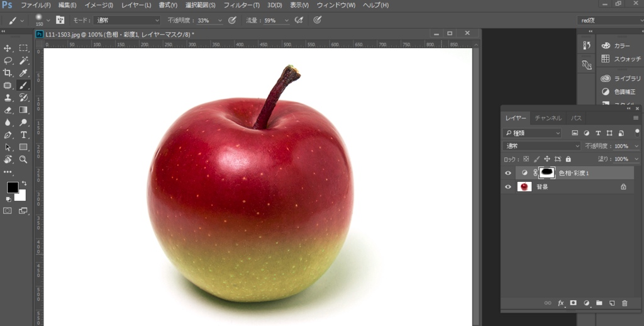Open the スウォッチ panel

[x=621, y=59]
